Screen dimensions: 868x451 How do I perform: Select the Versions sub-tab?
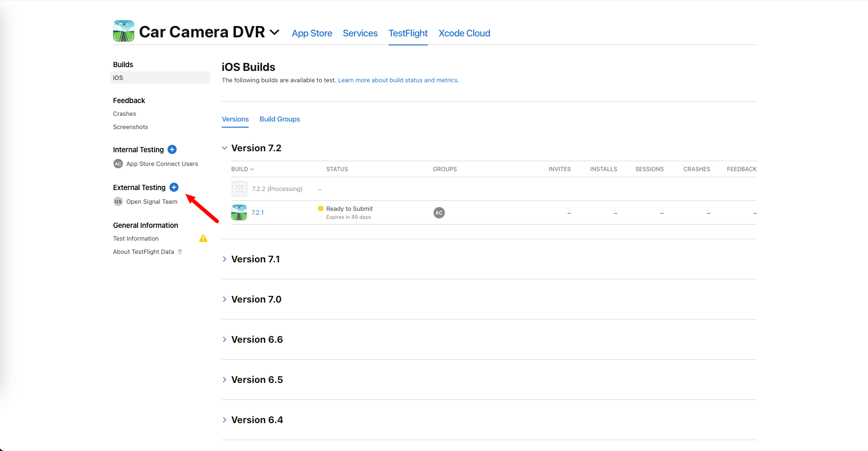coord(235,119)
